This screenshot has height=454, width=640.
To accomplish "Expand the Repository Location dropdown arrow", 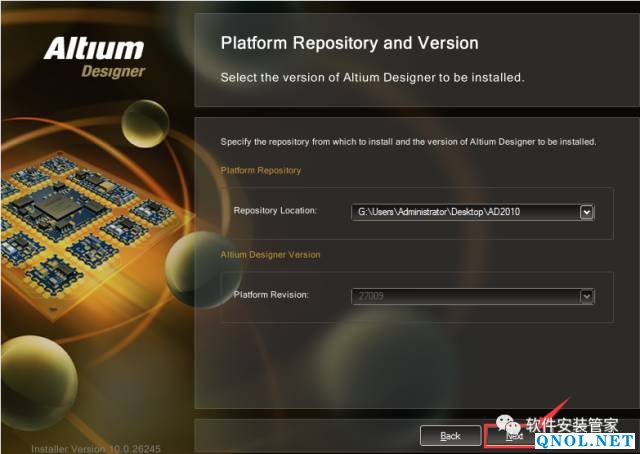I will [587, 211].
